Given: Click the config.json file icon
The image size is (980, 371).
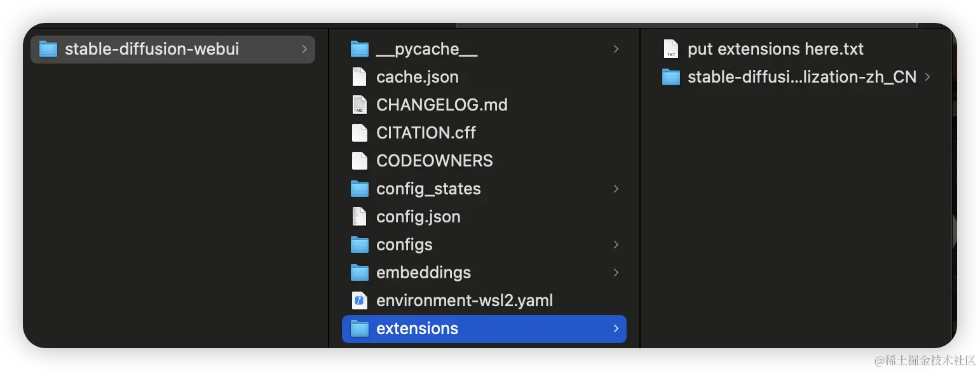Looking at the screenshot, I should [360, 217].
